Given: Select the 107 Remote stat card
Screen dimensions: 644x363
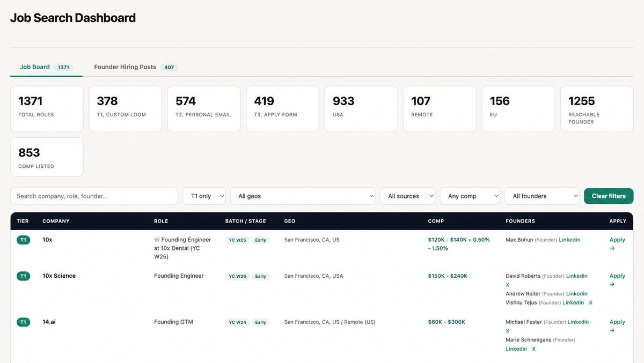Looking at the screenshot, I should 440,109.
